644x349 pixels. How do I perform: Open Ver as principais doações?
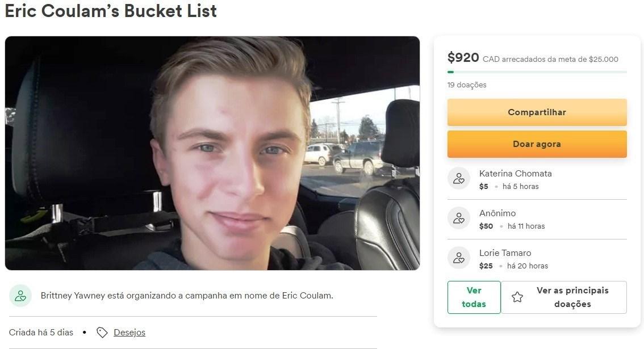pyautogui.click(x=564, y=297)
